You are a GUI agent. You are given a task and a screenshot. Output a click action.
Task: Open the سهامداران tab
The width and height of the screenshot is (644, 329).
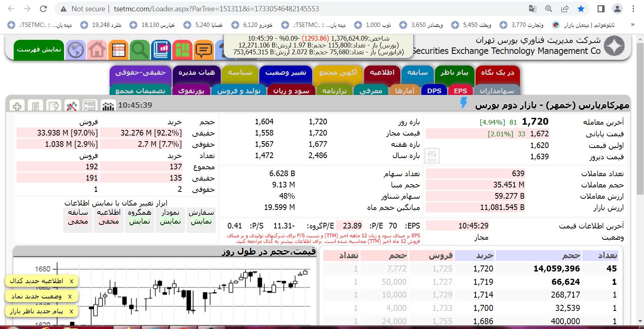pyautogui.click(x=497, y=90)
